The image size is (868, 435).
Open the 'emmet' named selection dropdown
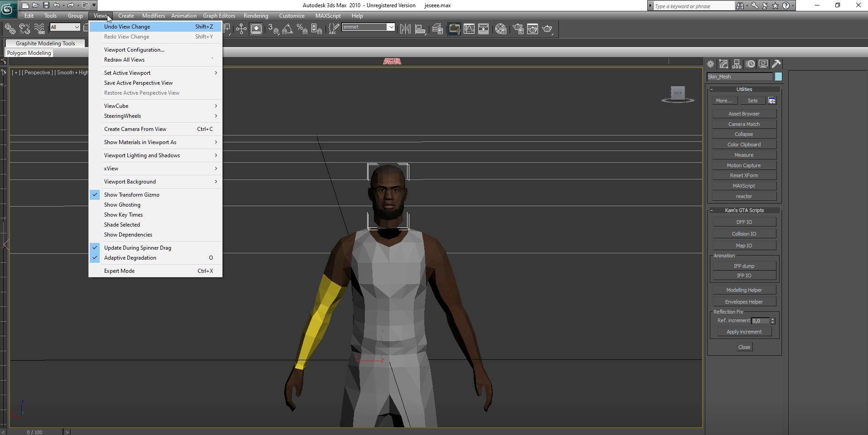[x=390, y=27]
